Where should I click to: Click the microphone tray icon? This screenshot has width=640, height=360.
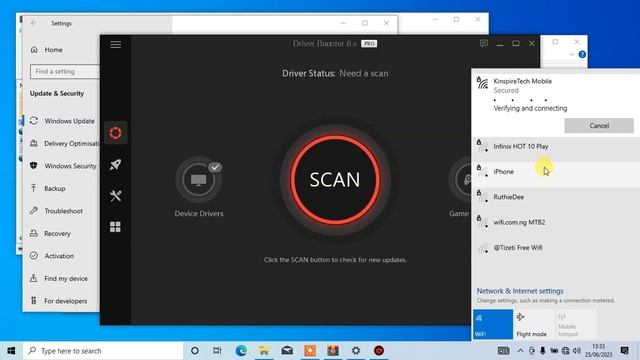click(542, 351)
